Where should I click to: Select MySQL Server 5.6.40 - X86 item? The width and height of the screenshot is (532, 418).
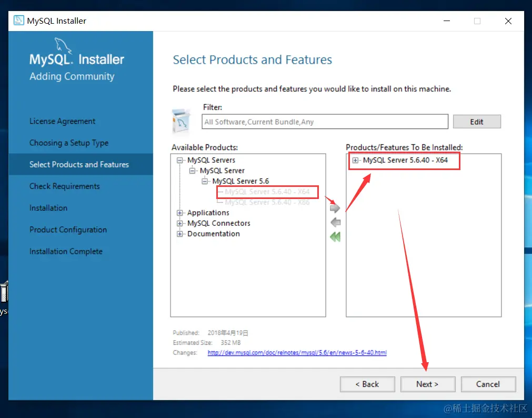point(267,202)
